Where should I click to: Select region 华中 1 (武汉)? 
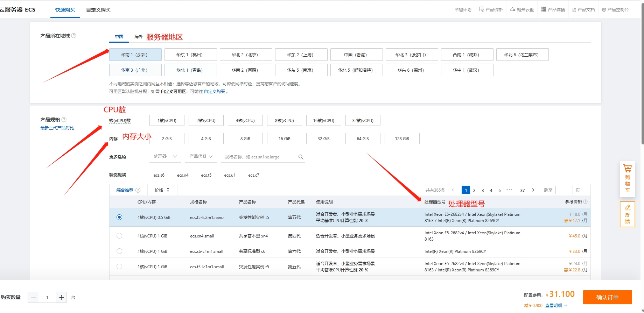point(467,70)
